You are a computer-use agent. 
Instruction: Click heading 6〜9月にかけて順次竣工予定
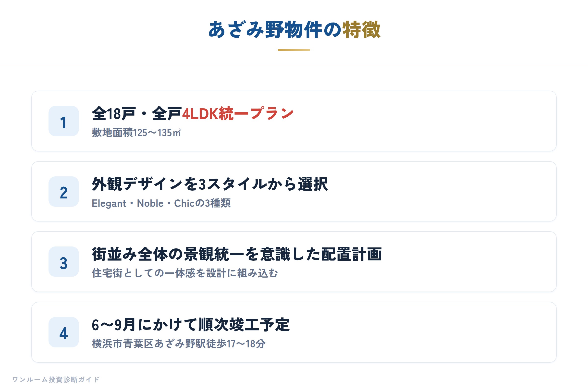(x=191, y=325)
